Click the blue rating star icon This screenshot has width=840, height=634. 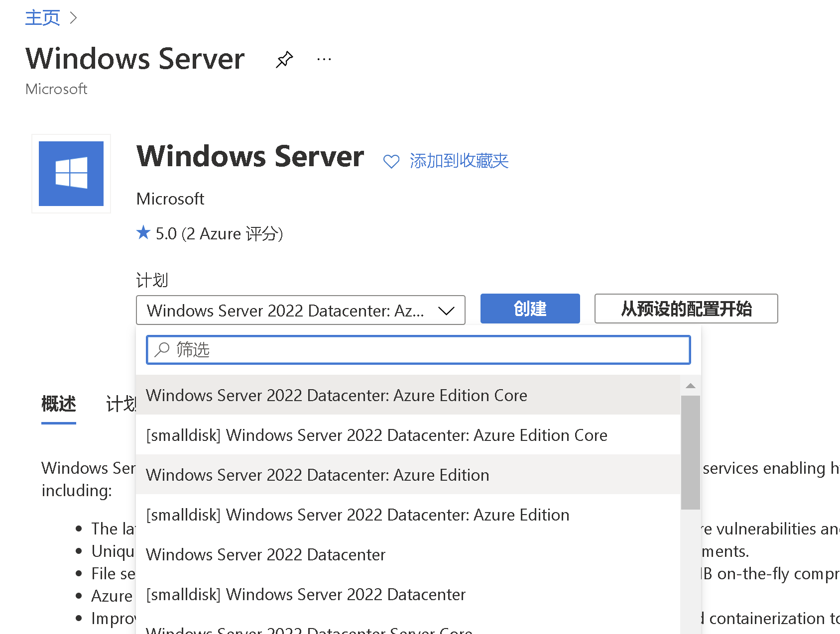click(143, 232)
